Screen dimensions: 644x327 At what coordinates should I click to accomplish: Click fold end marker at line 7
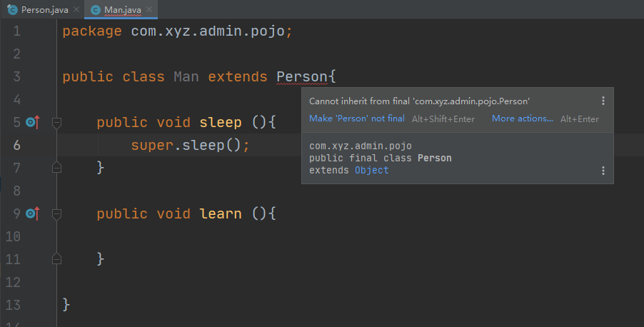tap(56, 168)
